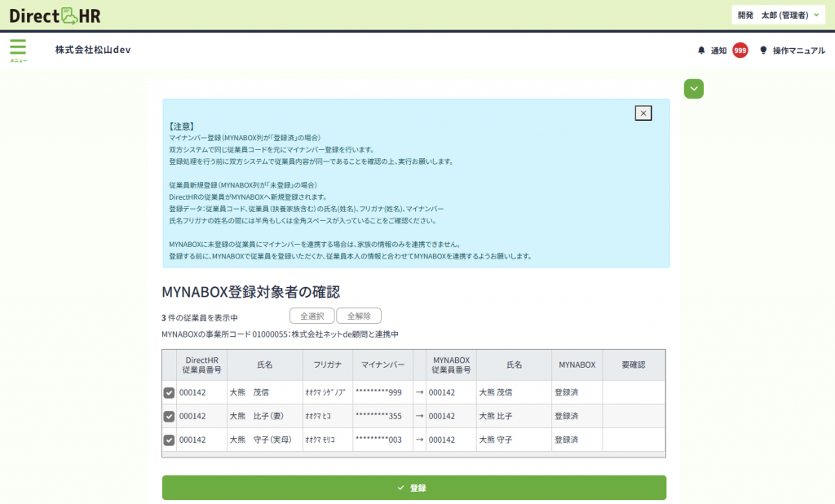
Task: Click the green 登録 button
Action: coord(413,488)
